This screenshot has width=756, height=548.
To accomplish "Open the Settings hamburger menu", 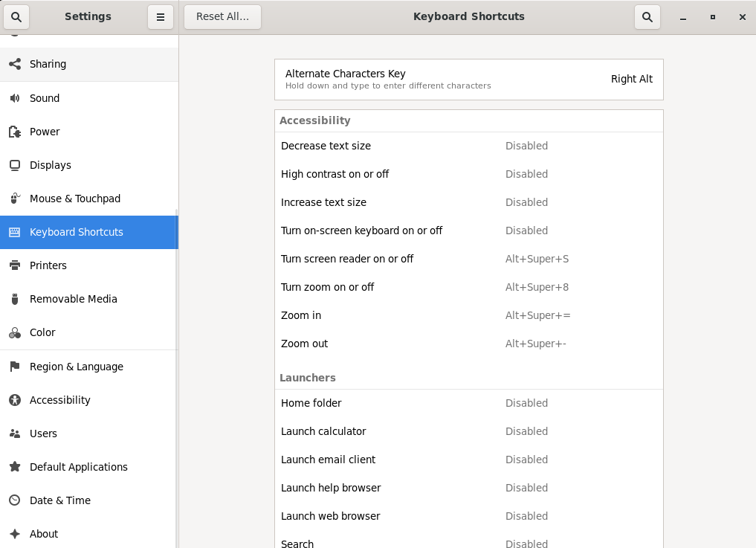I will [160, 16].
